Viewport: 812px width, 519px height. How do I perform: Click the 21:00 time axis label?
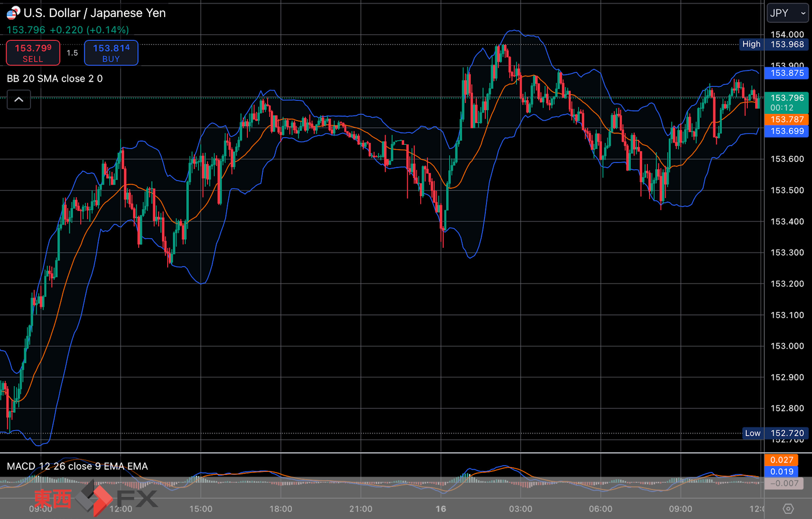[361, 509]
